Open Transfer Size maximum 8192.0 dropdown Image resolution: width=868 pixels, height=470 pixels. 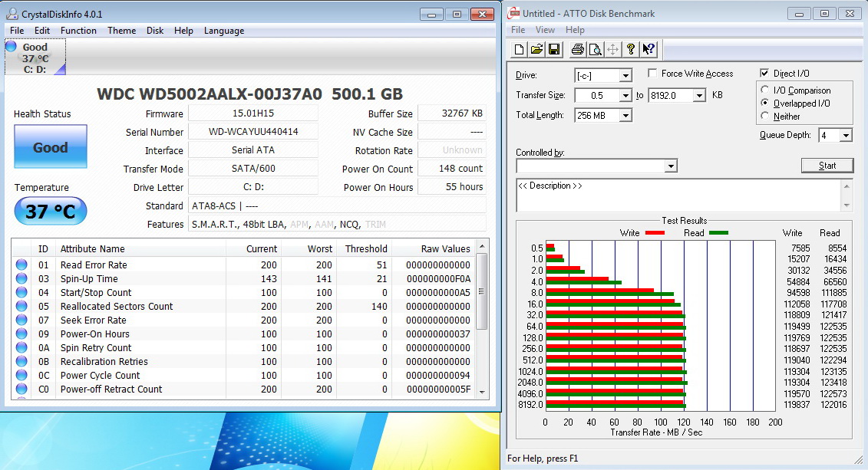700,96
